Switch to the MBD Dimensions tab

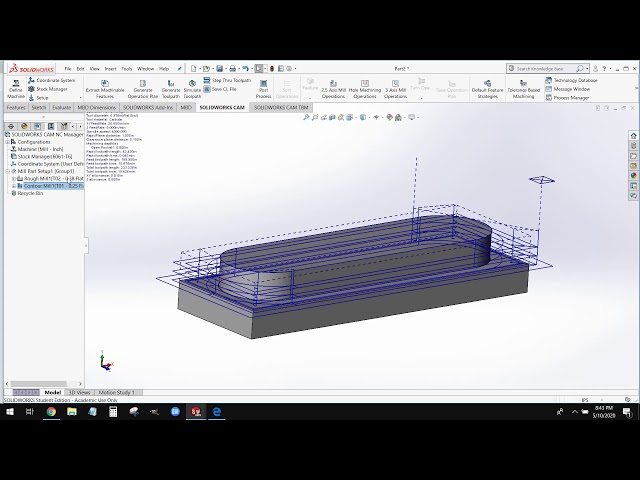click(97, 107)
